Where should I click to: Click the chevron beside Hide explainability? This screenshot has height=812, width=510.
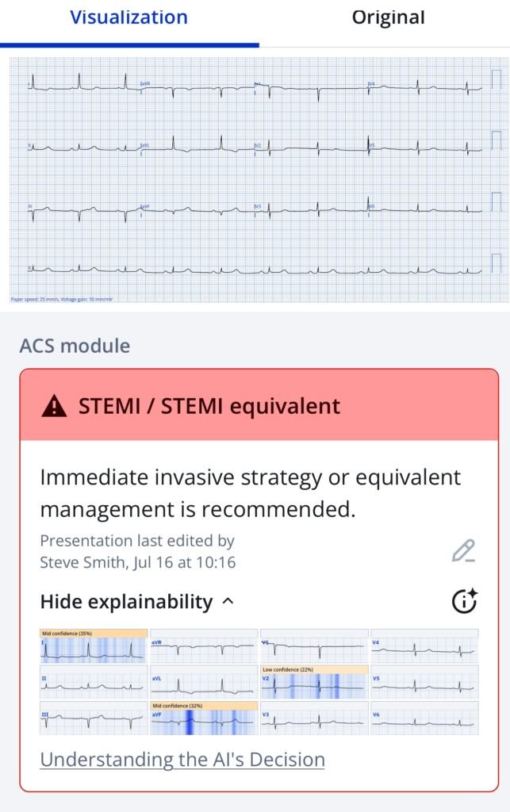(228, 602)
